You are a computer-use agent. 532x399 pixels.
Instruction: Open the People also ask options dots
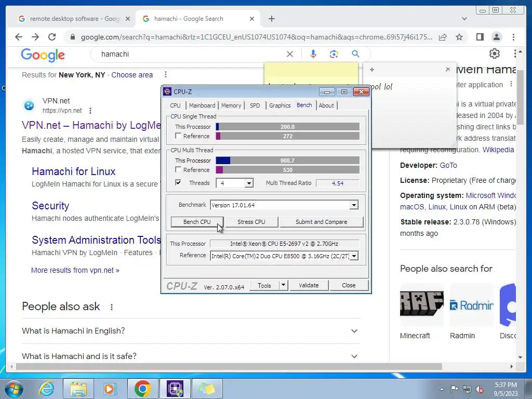(112, 307)
